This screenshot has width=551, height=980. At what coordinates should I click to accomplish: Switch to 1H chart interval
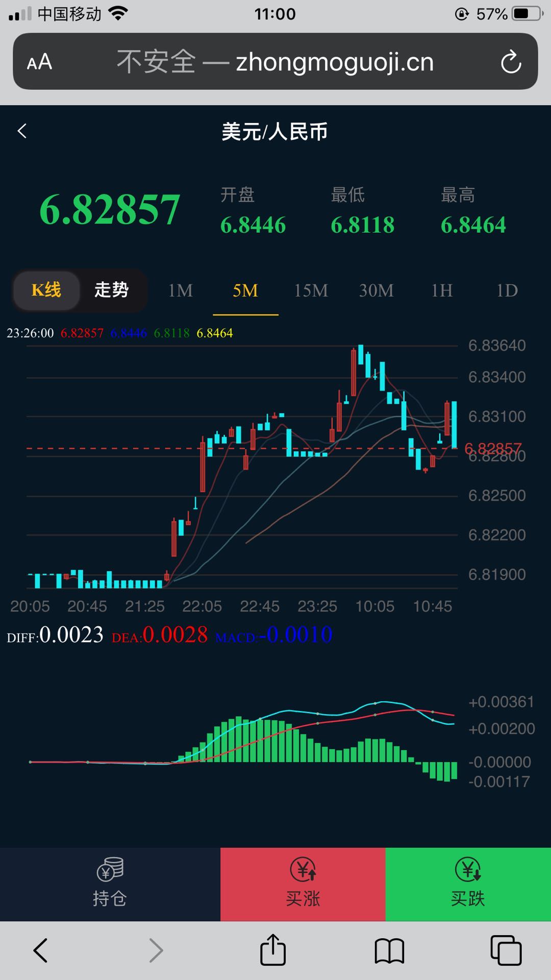click(x=442, y=290)
